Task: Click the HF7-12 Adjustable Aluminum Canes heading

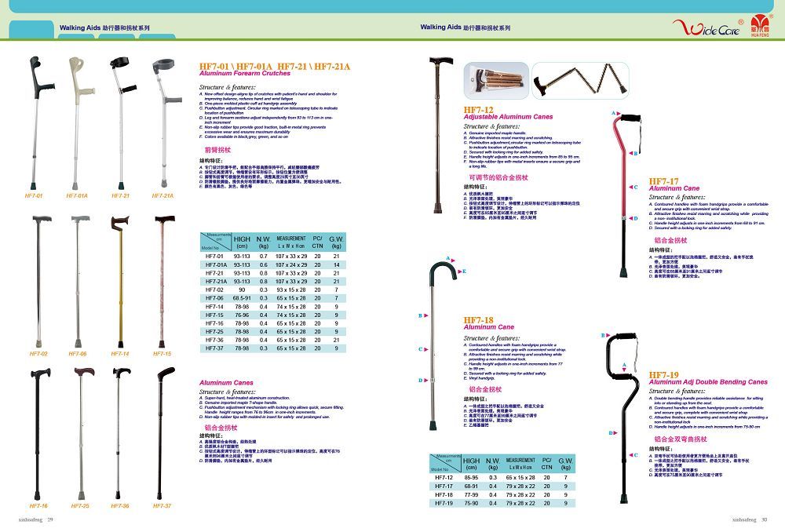Action: (507, 113)
